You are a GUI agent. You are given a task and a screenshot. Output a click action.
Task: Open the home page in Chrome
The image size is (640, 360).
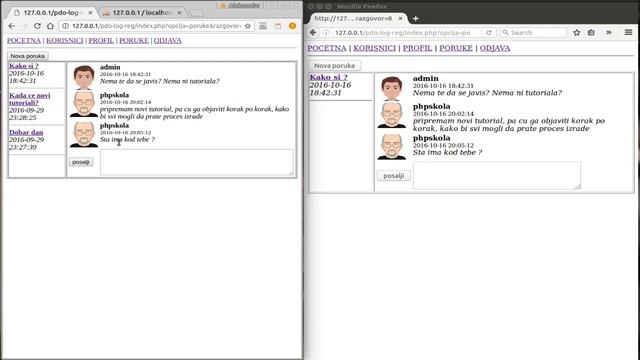(50, 26)
